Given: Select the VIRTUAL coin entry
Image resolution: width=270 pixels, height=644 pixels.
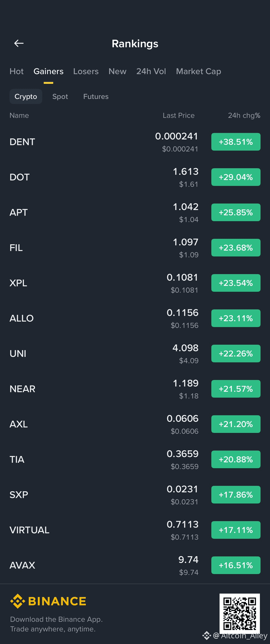Looking at the screenshot, I should [135, 530].
